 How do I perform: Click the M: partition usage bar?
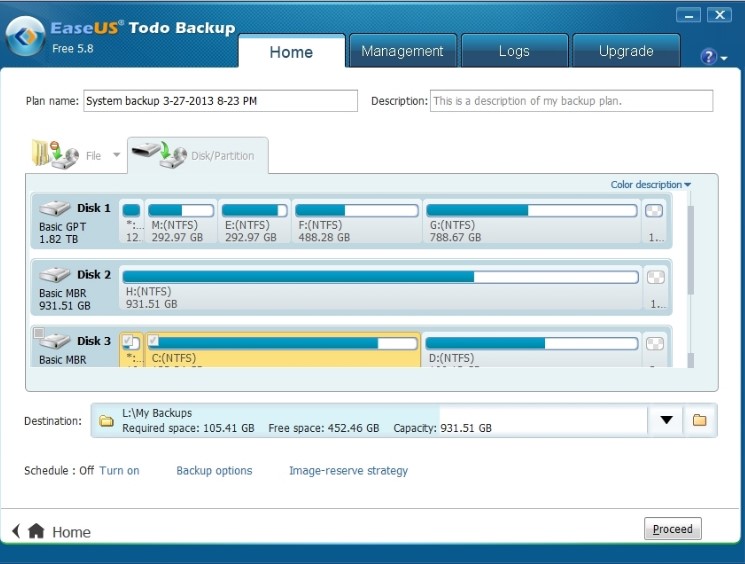(181, 210)
